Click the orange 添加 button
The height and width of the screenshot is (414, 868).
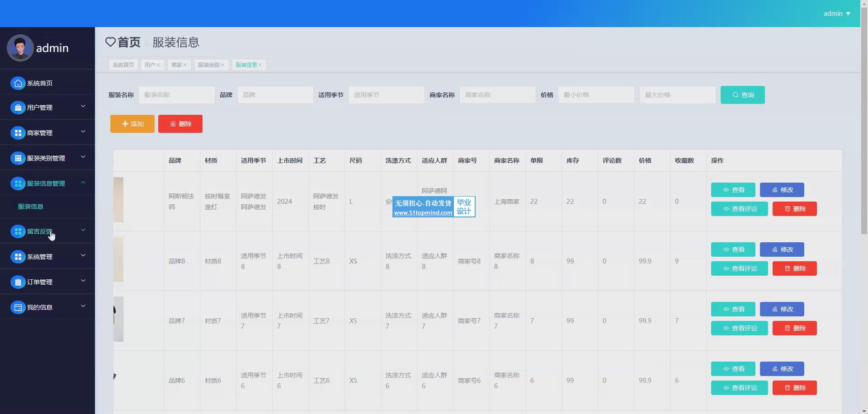132,124
